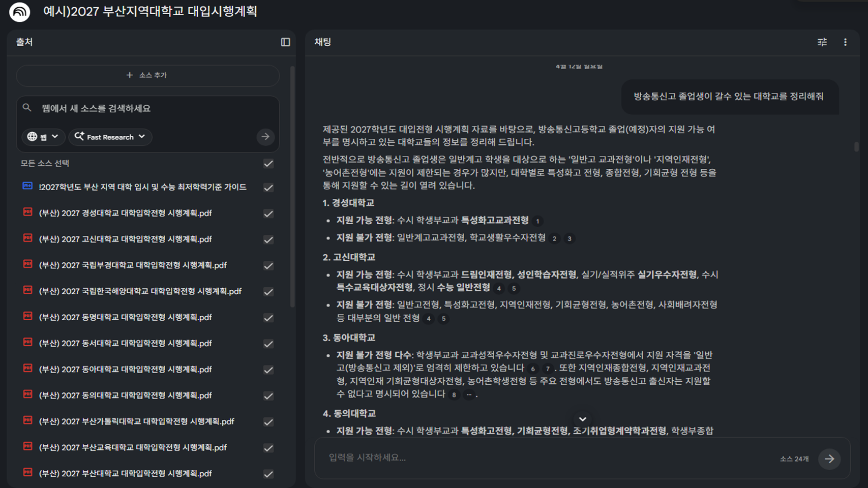Click the 소스 24개 count label
The image size is (868, 488).
(x=794, y=459)
